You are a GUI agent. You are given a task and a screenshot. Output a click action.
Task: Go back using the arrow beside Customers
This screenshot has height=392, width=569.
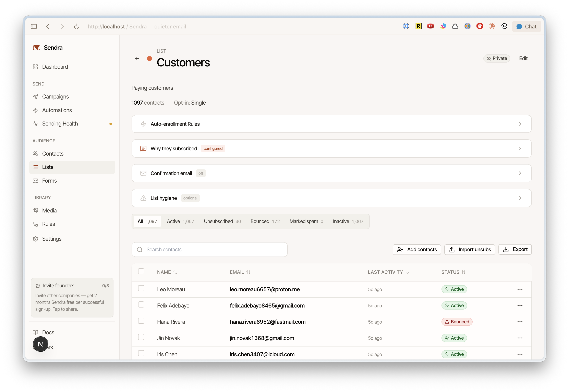tap(137, 58)
